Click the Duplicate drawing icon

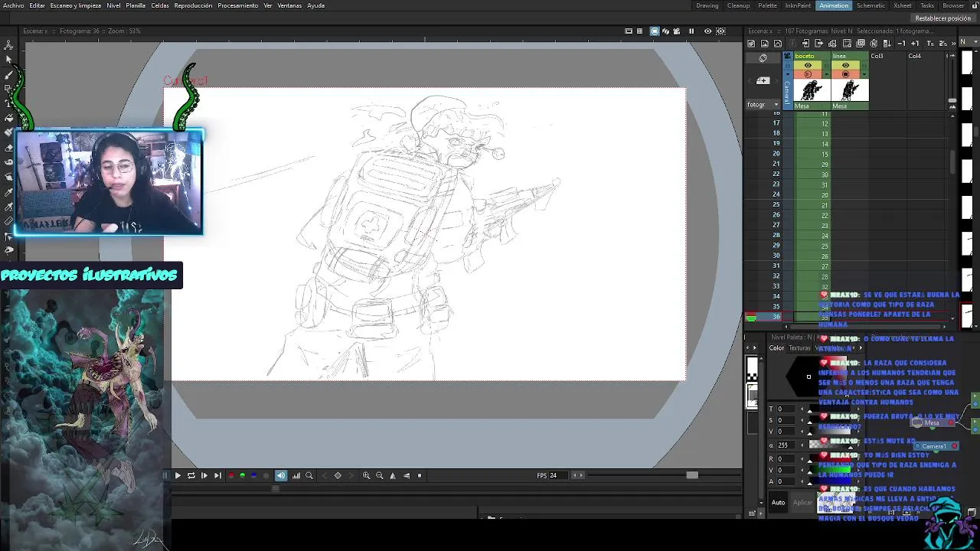click(x=860, y=44)
